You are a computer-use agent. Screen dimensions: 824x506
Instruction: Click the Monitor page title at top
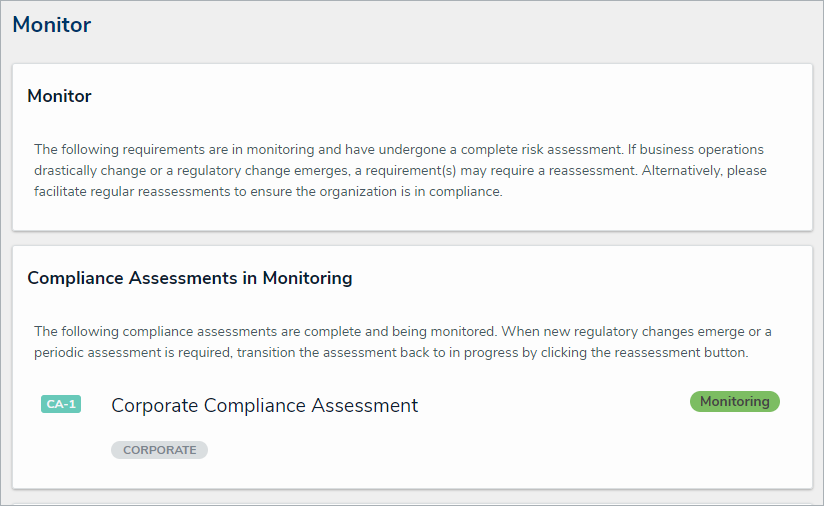tap(51, 25)
